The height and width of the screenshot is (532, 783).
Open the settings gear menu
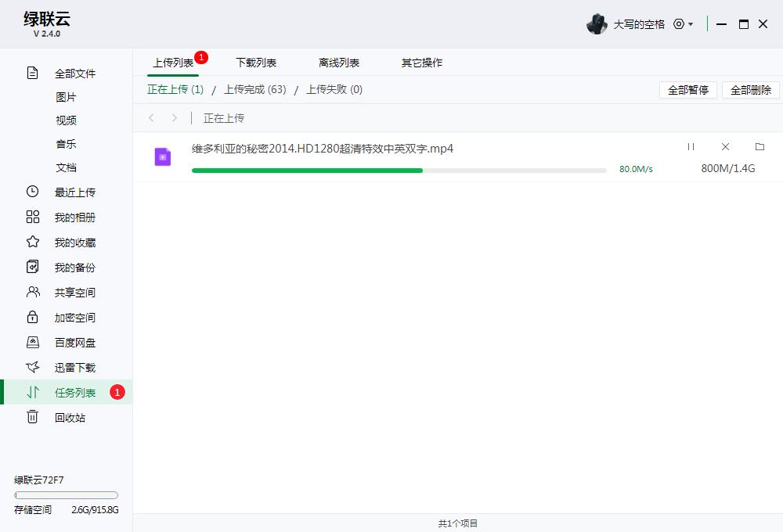pyautogui.click(x=678, y=24)
